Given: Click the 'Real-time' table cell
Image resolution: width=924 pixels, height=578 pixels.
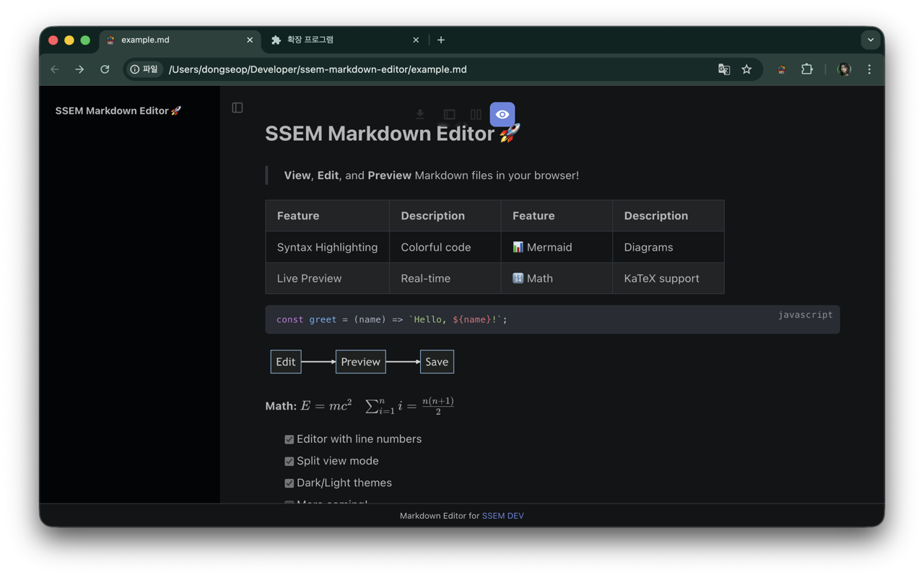Looking at the screenshot, I should (x=445, y=278).
